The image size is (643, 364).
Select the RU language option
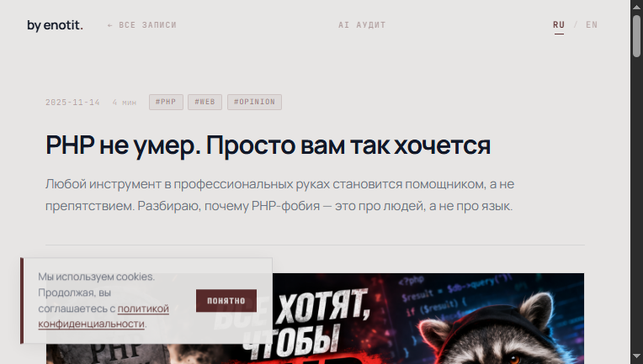559,25
